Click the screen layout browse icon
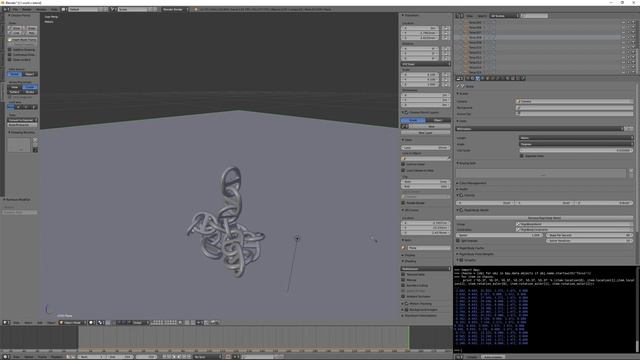Viewport: 640px width, 360px height. click(64, 9)
